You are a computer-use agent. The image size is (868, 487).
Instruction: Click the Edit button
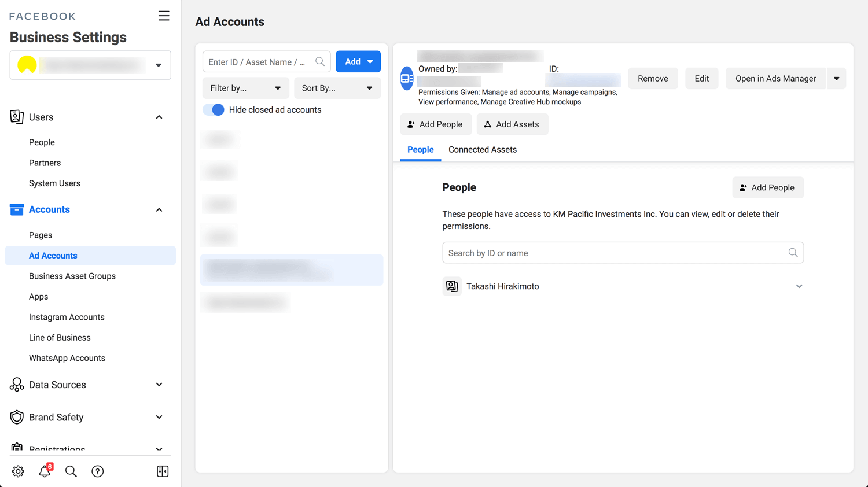click(702, 79)
